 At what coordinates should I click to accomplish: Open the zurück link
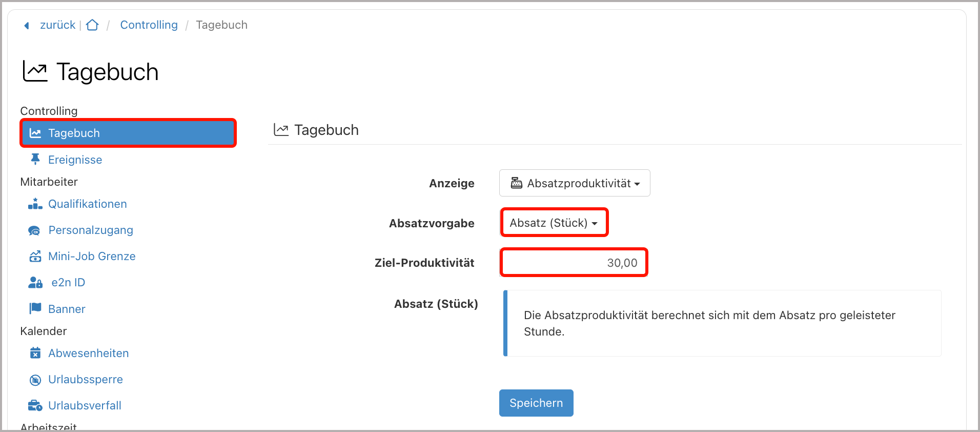tap(57, 25)
